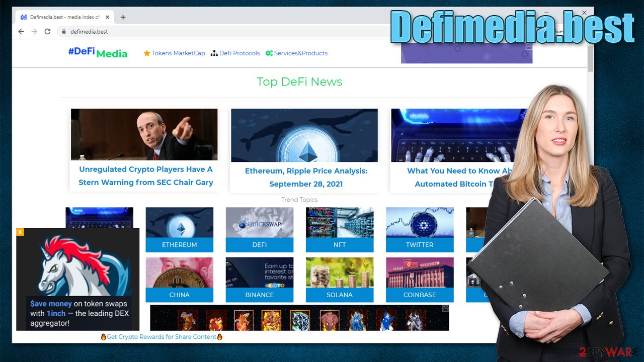The width and height of the screenshot is (644, 362).
Task: Click the red building Coinbase thumbnail
Action: 420,273
